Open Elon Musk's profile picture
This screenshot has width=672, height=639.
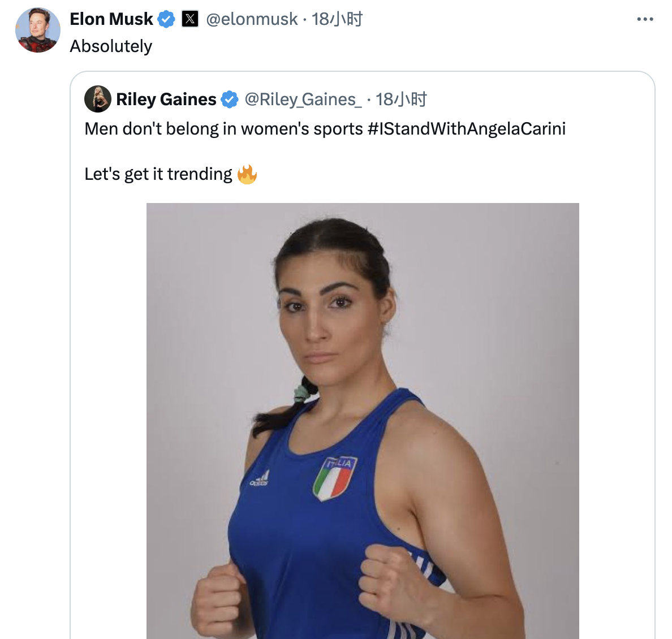[38, 30]
